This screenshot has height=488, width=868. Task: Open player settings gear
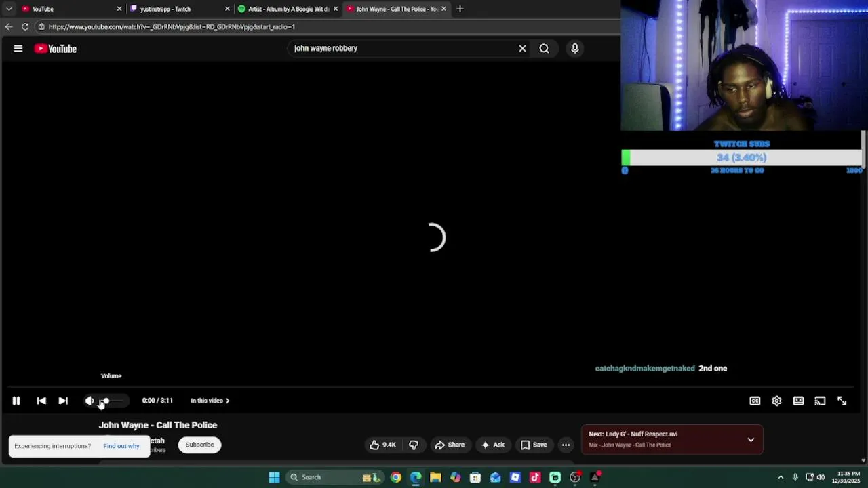[x=776, y=401]
